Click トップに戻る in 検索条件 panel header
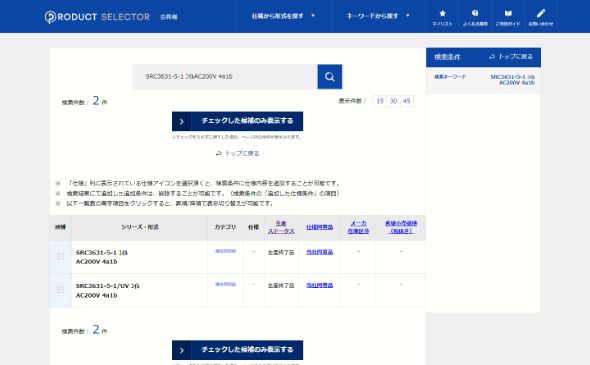 [x=511, y=57]
